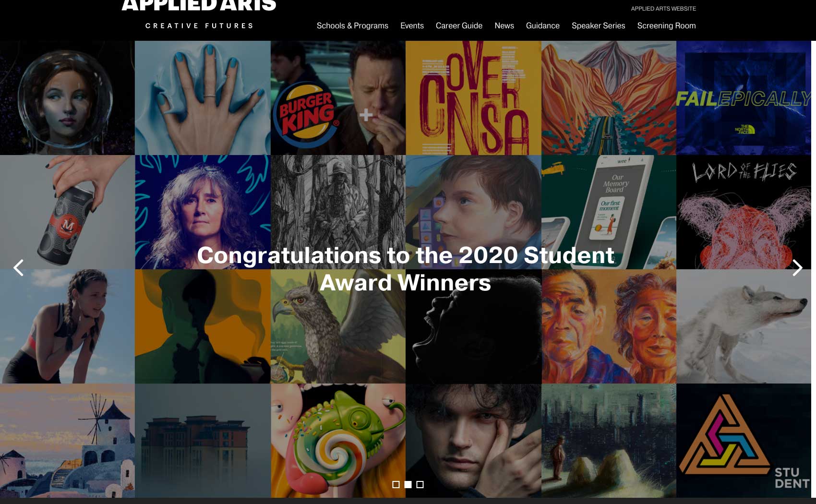Viewport: 816px width, 504px height.
Task: Open the Guidance menu item
Action: pyautogui.click(x=542, y=26)
